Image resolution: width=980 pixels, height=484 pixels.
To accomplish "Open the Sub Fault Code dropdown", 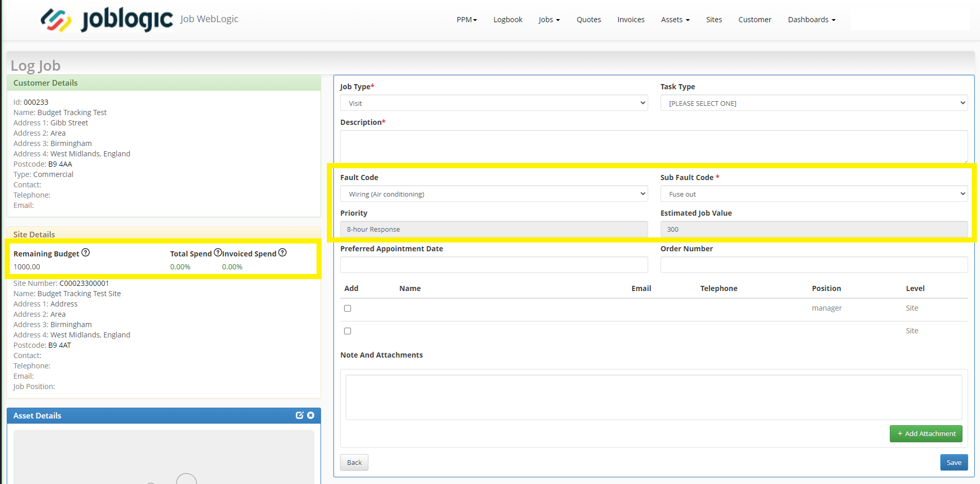I will pyautogui.click(x=814, y=194).
